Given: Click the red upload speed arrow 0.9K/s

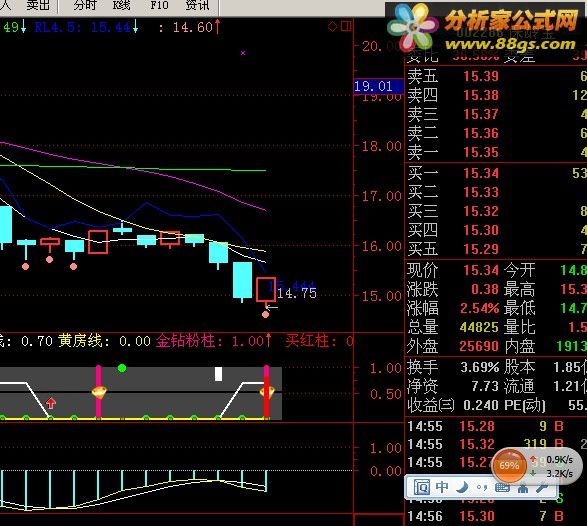Looking at the screenshot, I should [533, 459].
